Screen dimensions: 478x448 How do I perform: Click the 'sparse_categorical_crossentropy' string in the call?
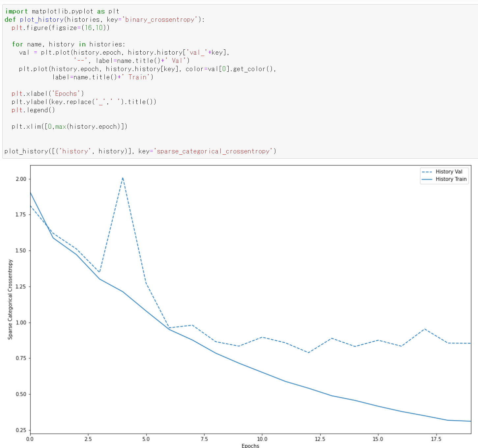(x=213, y=151)
